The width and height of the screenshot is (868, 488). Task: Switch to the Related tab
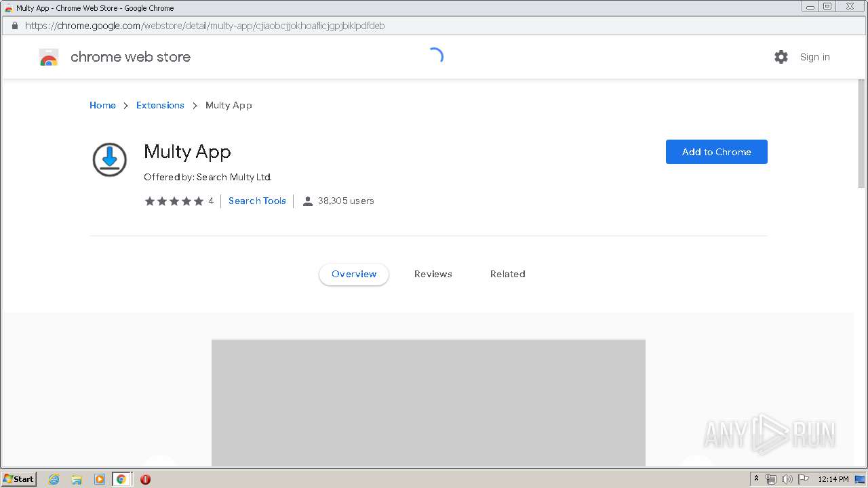508,274
